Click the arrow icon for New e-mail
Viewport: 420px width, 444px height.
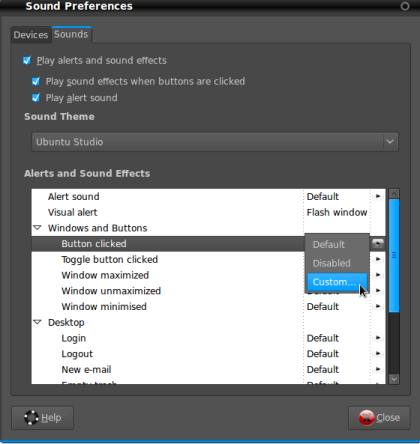point(378,369)
